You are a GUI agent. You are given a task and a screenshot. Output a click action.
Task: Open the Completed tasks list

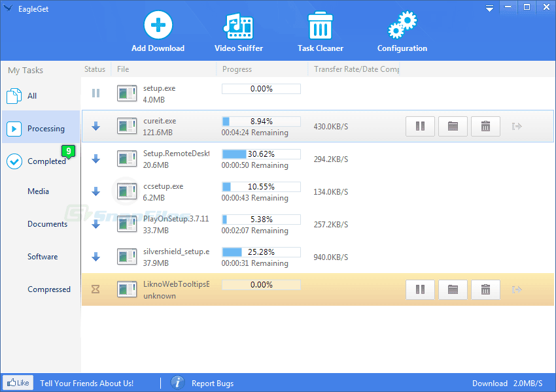point(41,161)
